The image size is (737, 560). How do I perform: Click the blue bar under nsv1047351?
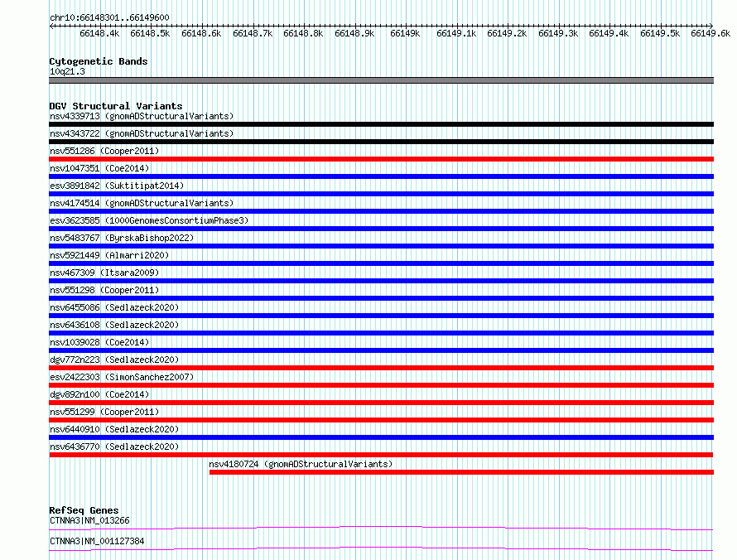point(381,176)
